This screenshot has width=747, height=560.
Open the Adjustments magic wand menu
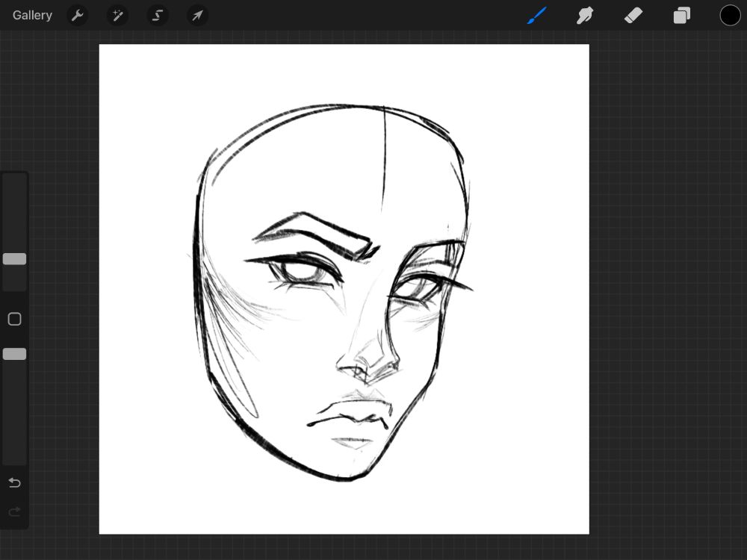tap(117, 15)
